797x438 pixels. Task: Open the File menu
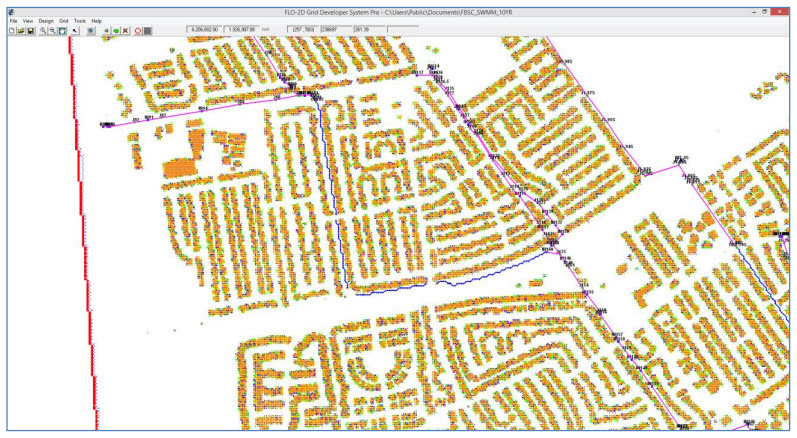pos(13,21)
